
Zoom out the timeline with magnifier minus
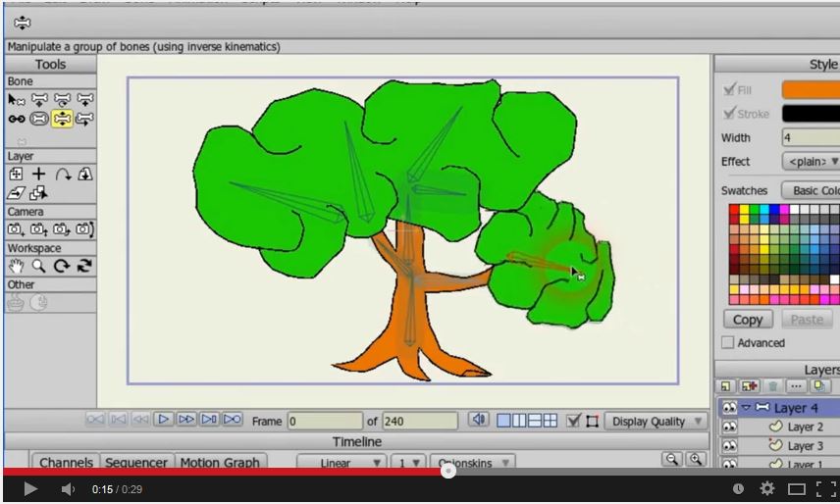(x=672, y=459)
